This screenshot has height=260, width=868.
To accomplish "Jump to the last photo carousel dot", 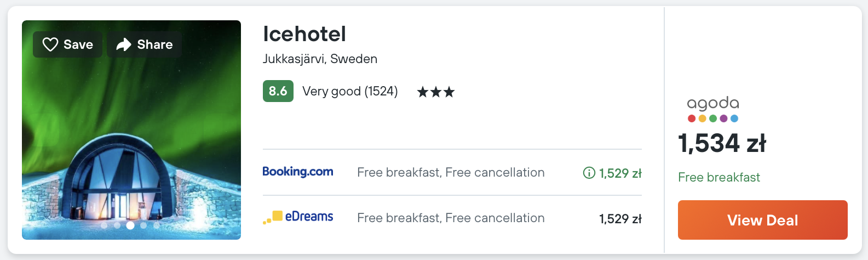I will 157,225.
